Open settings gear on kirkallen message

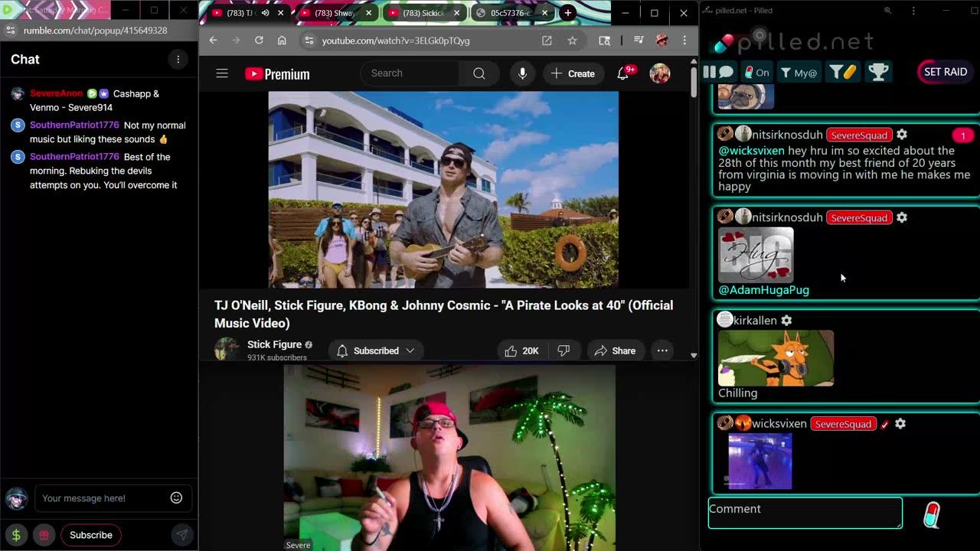coord(786,321)
